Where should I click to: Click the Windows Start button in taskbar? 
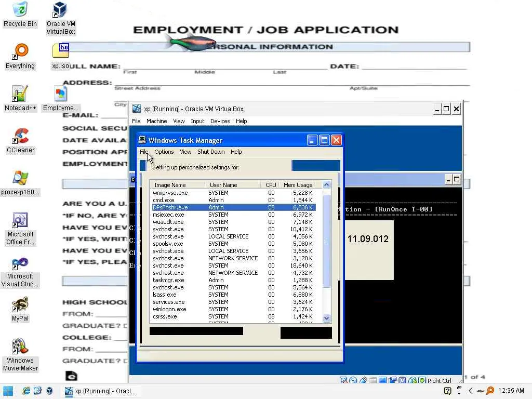point(8,391)
